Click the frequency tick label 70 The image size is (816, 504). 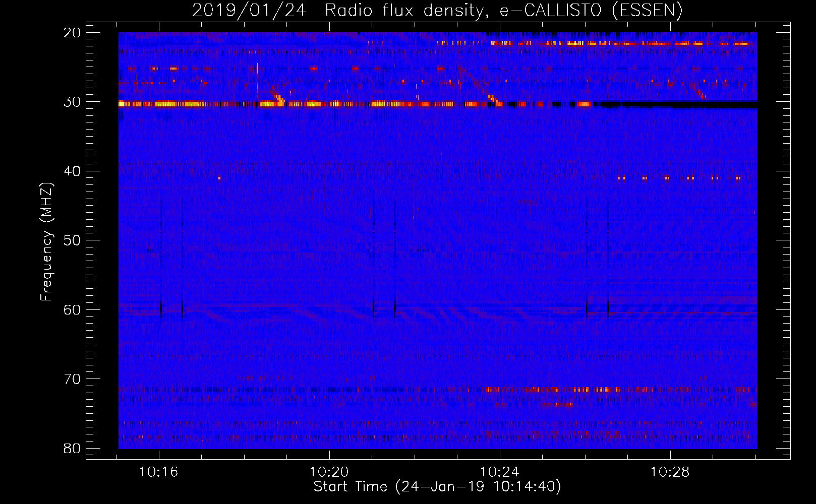[73, 379]
